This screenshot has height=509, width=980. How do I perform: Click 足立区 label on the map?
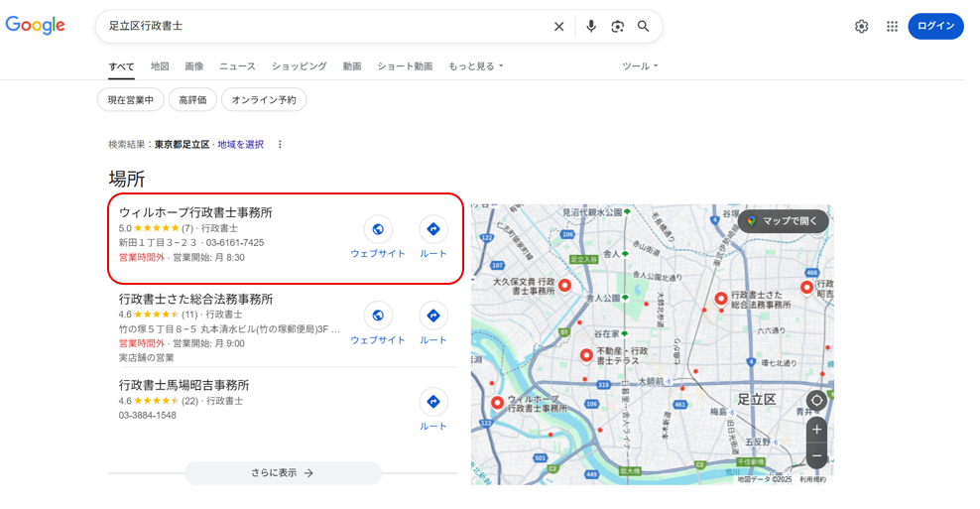pyautogui.click(x=756, y=400)
